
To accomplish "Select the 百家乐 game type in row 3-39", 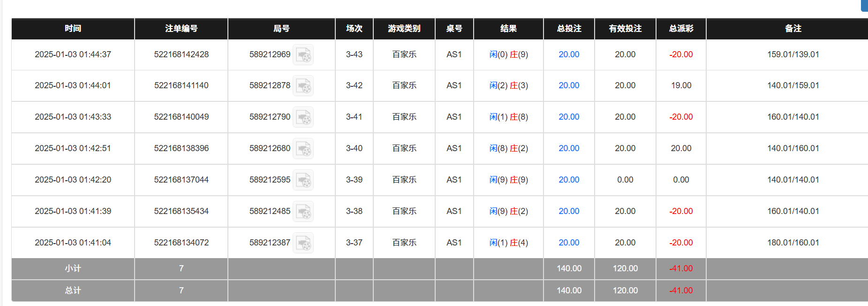I will [404, 180].
